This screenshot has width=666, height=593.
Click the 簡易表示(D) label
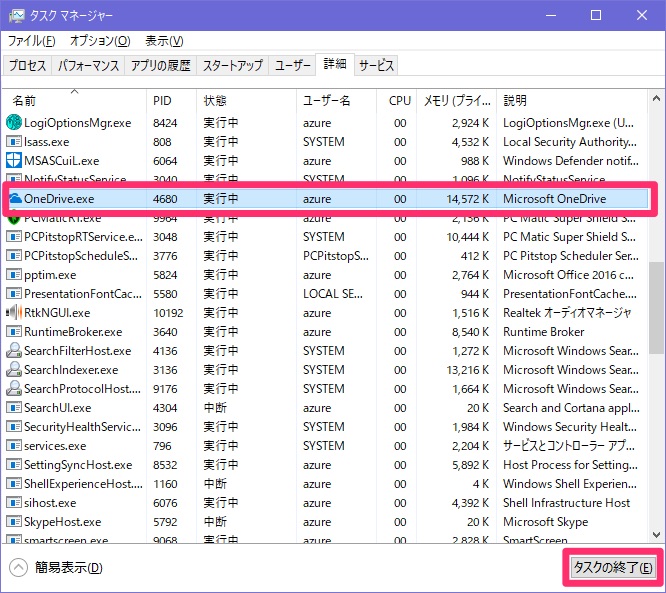coord(69,568)
